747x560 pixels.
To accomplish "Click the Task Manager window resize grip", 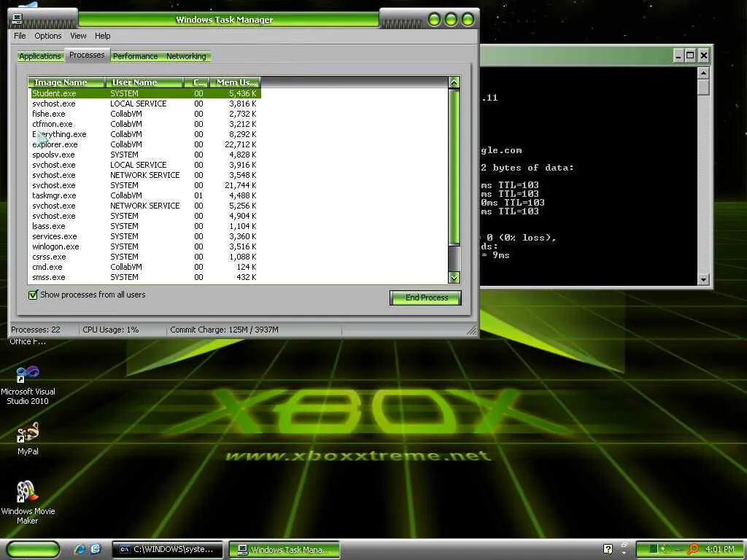I will (472, 330).
